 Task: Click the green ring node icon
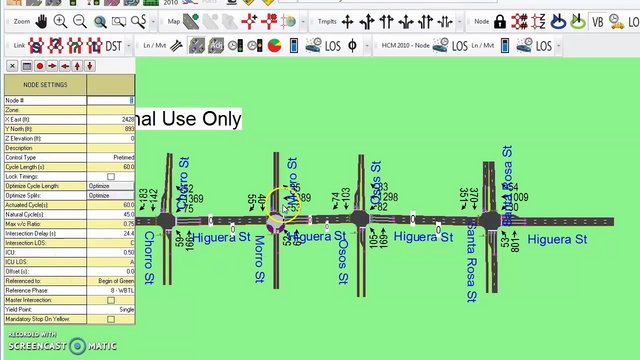coord(578,21)
